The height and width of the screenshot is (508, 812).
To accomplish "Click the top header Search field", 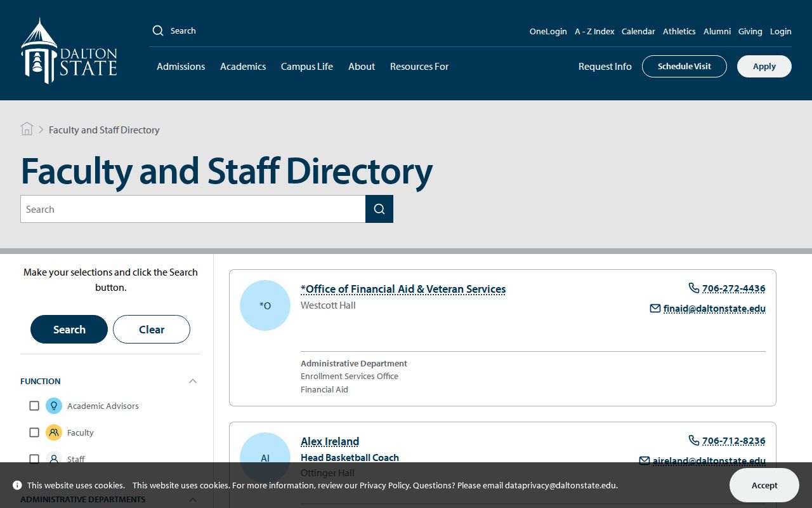I will tap(183, 30).
